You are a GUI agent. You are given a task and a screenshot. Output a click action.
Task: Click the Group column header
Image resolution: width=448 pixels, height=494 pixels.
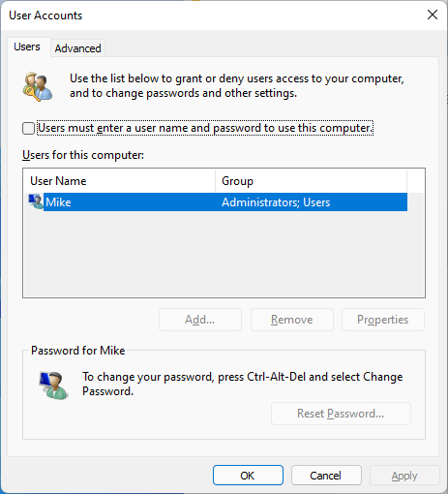coord(311,181)
